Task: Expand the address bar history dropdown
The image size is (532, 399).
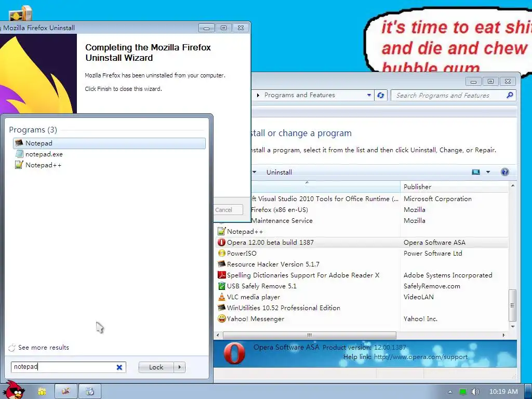Action: pyautogui.click(x=369, y=96)
